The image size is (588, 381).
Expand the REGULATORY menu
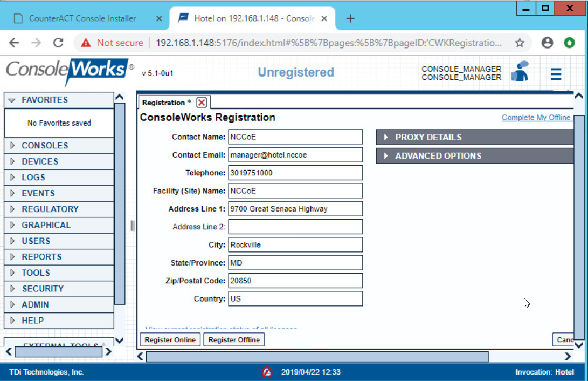click(x=59, y=209)
